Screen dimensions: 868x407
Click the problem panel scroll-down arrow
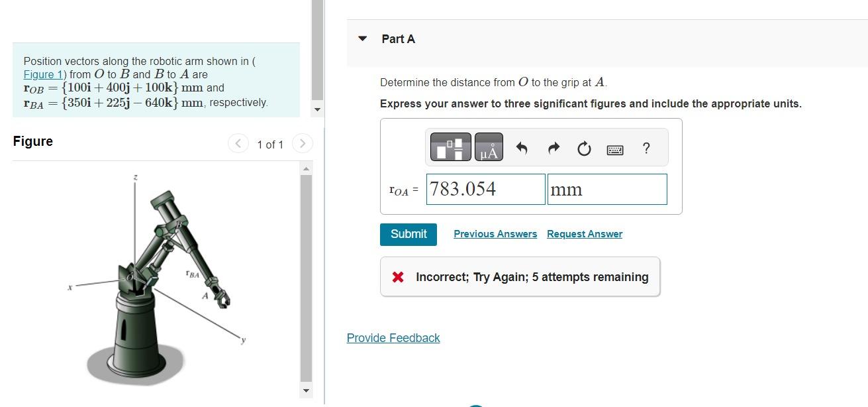click(317, 109)
